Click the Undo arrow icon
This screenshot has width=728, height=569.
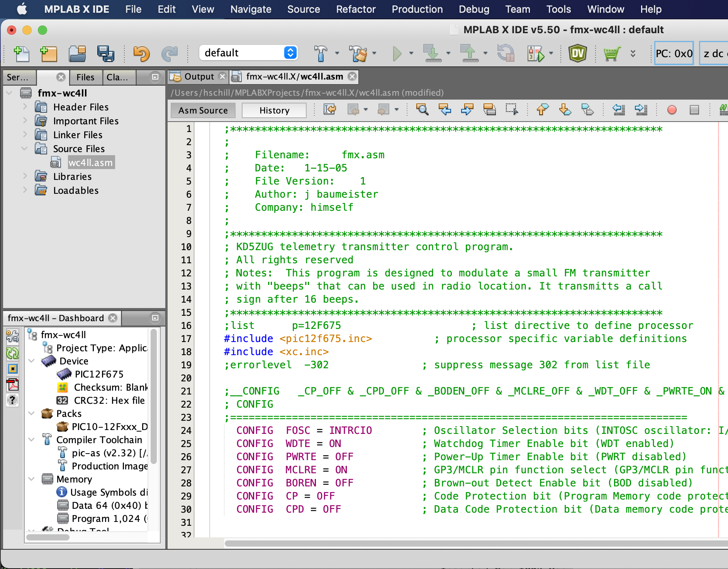(141, 53)
